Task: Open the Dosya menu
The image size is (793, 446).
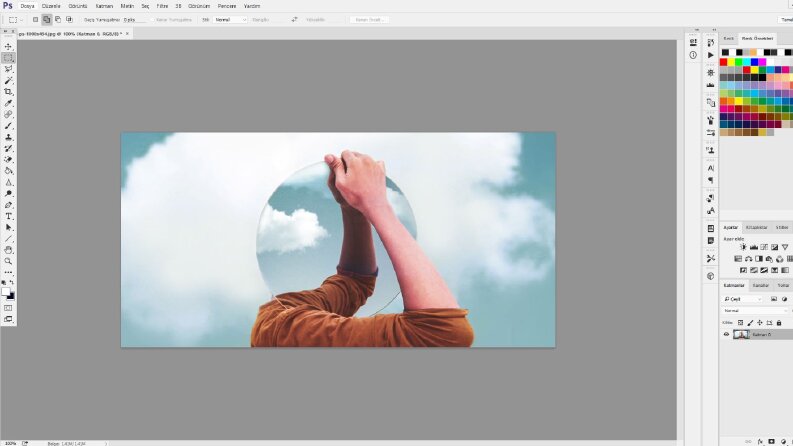Action: point(27,6)
